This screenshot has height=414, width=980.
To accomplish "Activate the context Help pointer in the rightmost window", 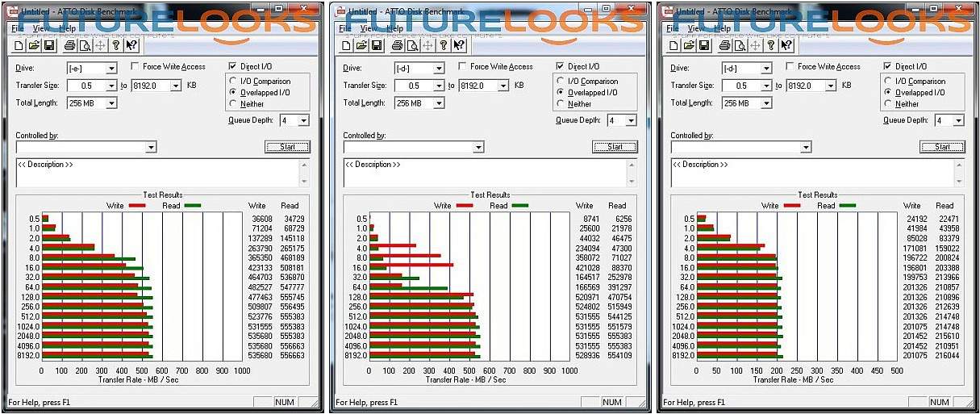I will pos(786,45).
